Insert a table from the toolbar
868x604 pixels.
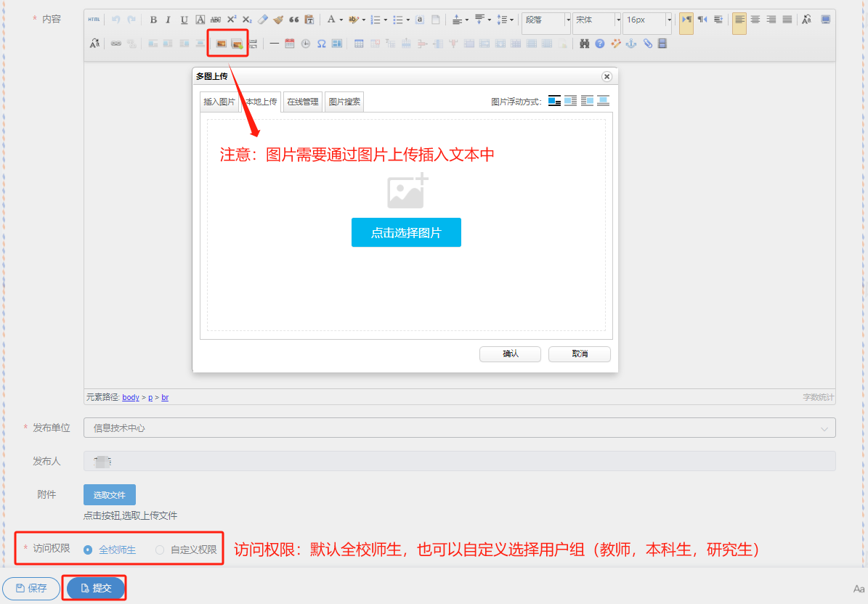pos(359,44)
